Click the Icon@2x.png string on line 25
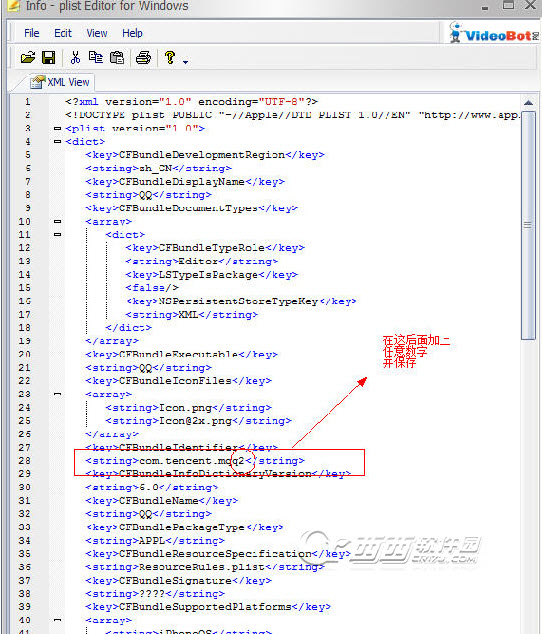 click(x=198, y=421)
